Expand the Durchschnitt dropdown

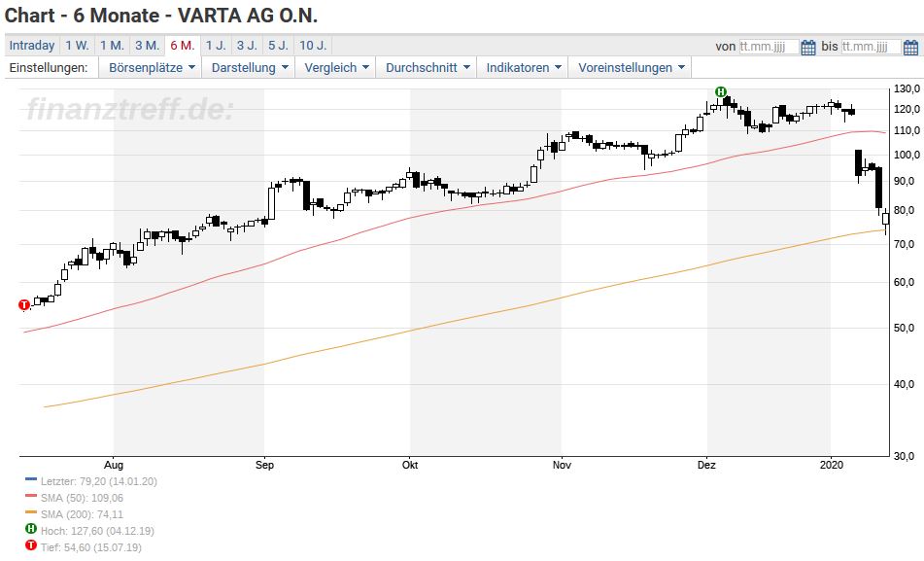(428, 68)
